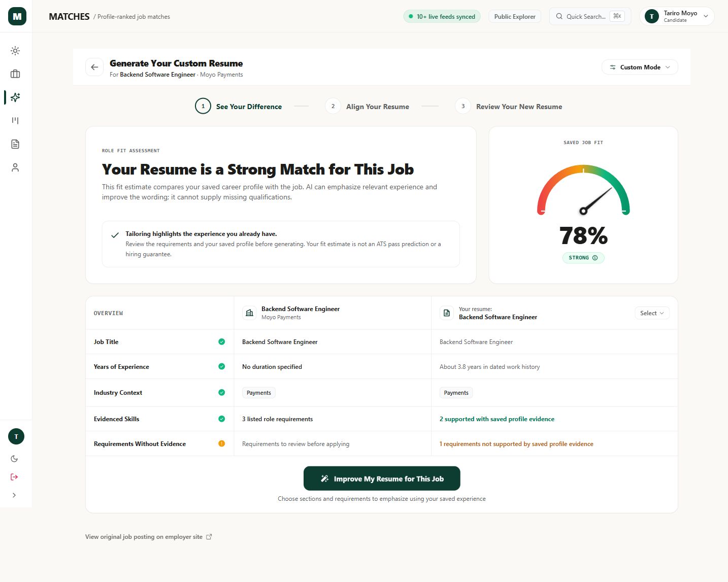
Task: Click the 10+ live feeds synced badge
Action: tap(442, 16)
